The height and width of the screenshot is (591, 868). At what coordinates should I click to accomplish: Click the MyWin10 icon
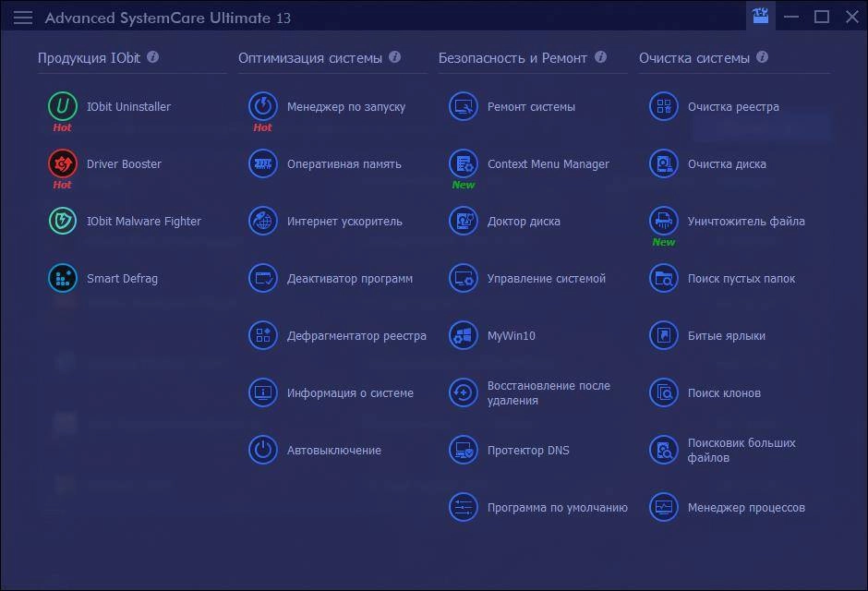tap(464, 335)
